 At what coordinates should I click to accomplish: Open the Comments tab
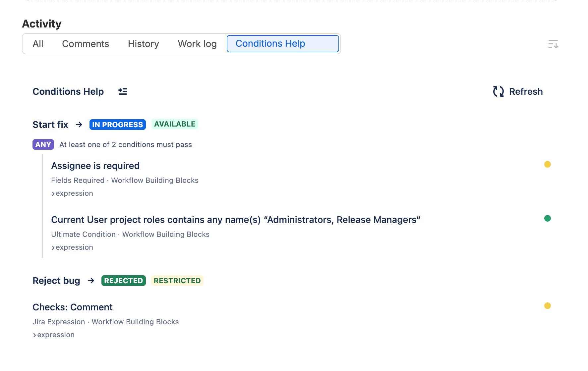(86, 44)
